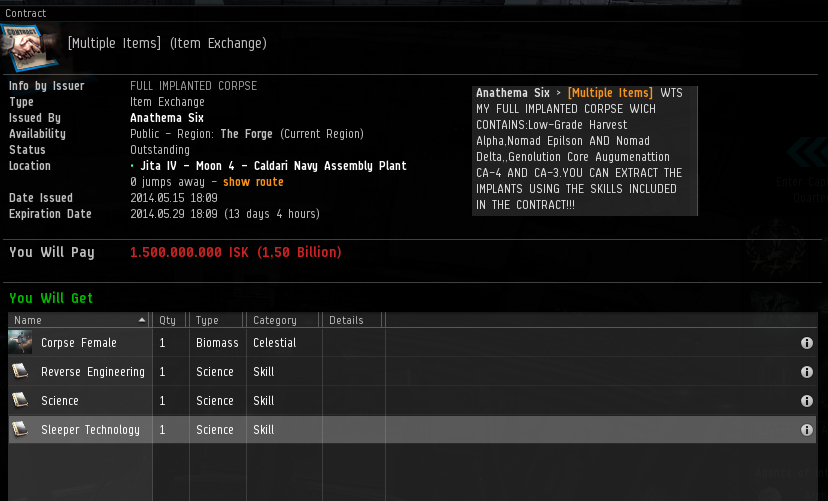Open info for Science skill row
This screenshot has height=501, width=828.
click(806, 401)
